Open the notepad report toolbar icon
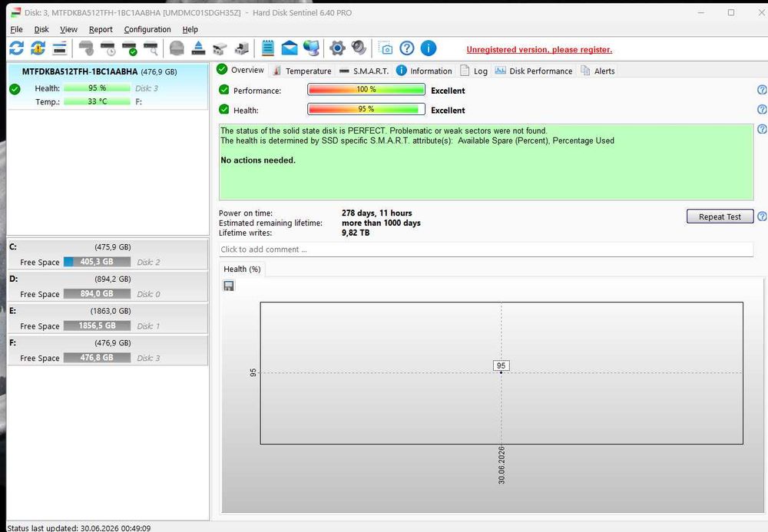Image resolution: width=768 pixels, height=532 pixels. pos(267,48)
